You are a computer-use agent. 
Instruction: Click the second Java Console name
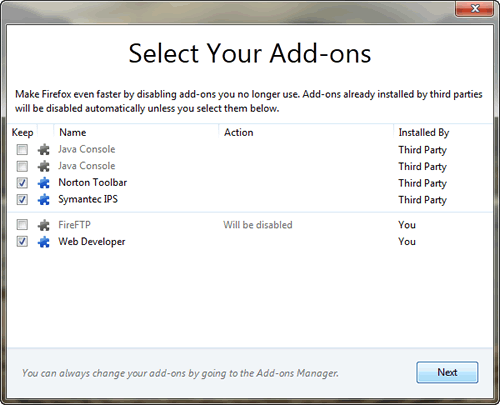pyautogui.click(x=87, y=166)
